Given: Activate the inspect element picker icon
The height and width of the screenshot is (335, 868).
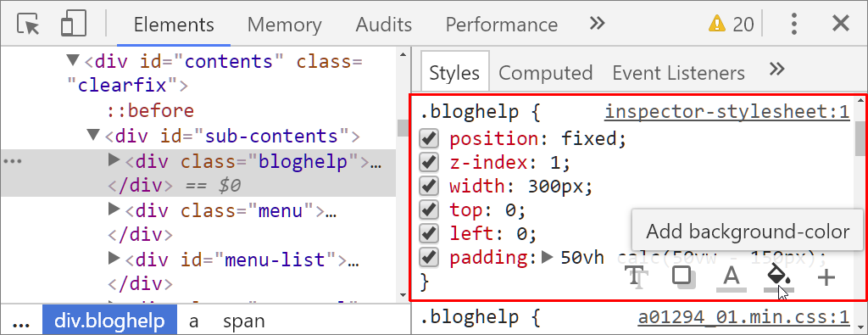Looking at the screenshot, I should [29, 25].
